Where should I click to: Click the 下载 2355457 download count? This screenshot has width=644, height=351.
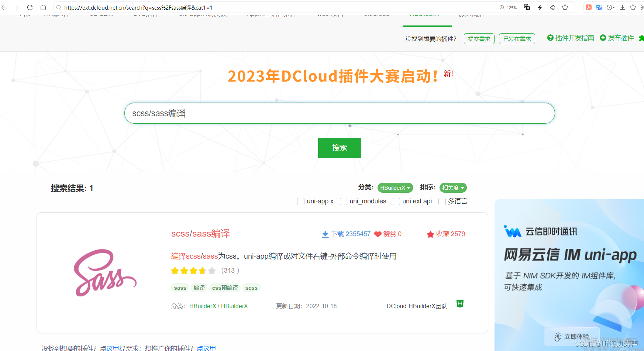pos(351,234)
